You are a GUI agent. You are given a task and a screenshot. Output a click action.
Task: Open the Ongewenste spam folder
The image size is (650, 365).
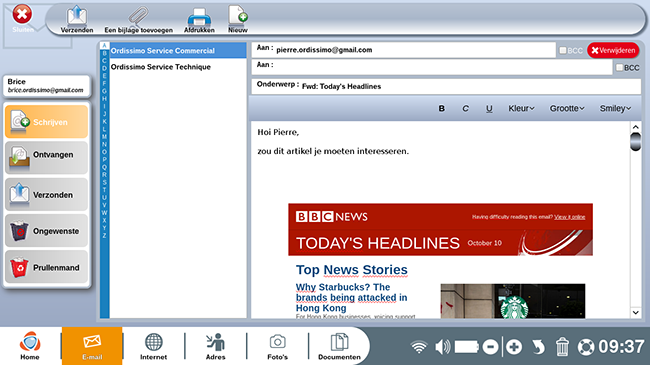(46, 231)
